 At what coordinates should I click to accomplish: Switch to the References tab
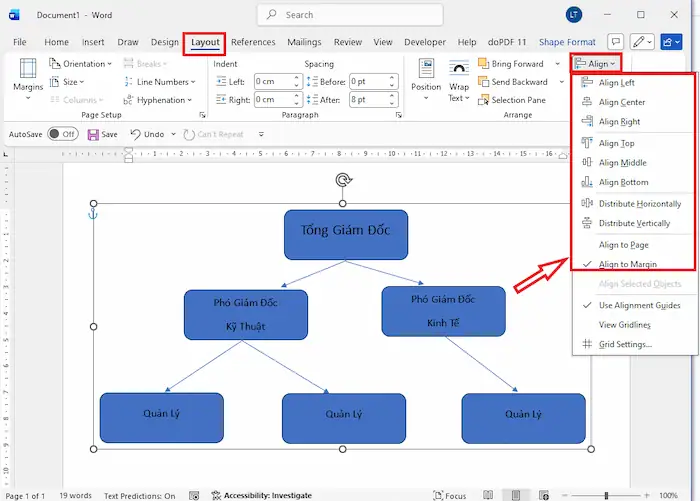[x=253, y=43]
